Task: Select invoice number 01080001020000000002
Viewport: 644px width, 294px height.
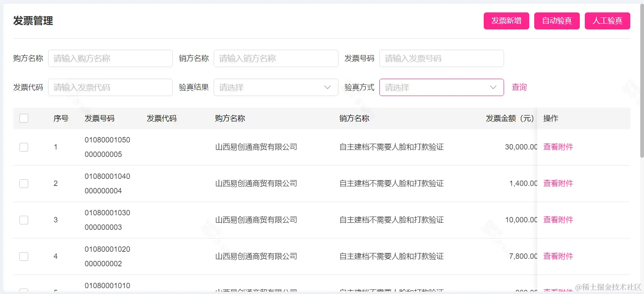Action: [108, 256]
